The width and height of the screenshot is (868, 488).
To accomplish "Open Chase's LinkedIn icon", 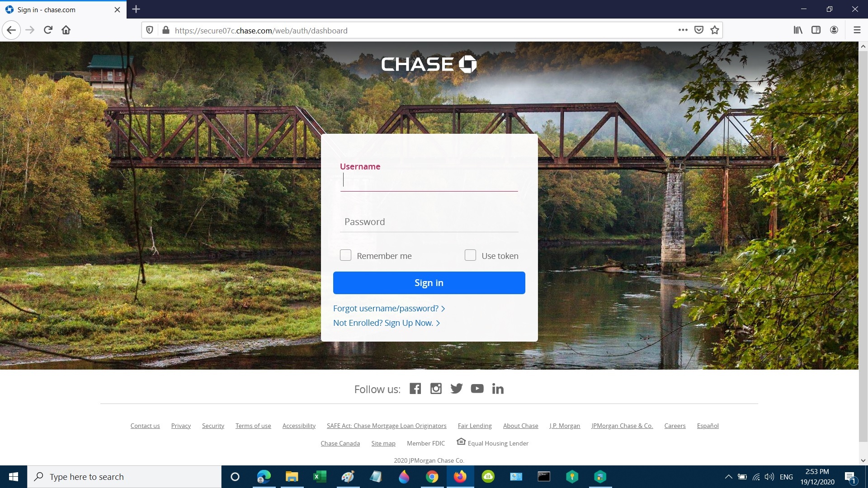I will coord(498,389).
